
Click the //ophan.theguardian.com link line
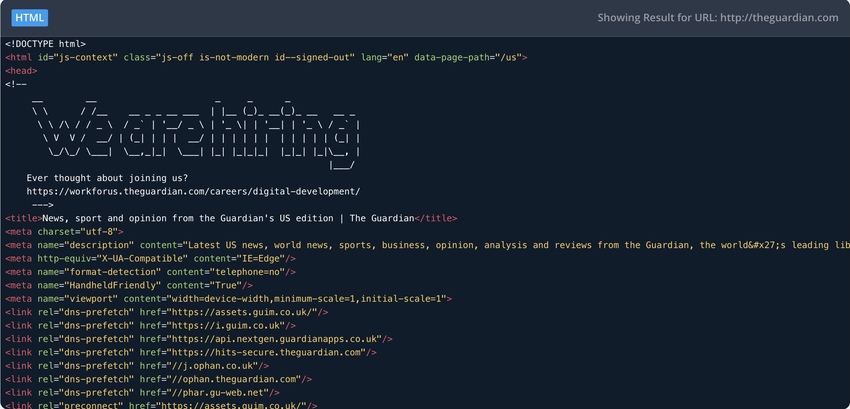(x=159, y=379)
